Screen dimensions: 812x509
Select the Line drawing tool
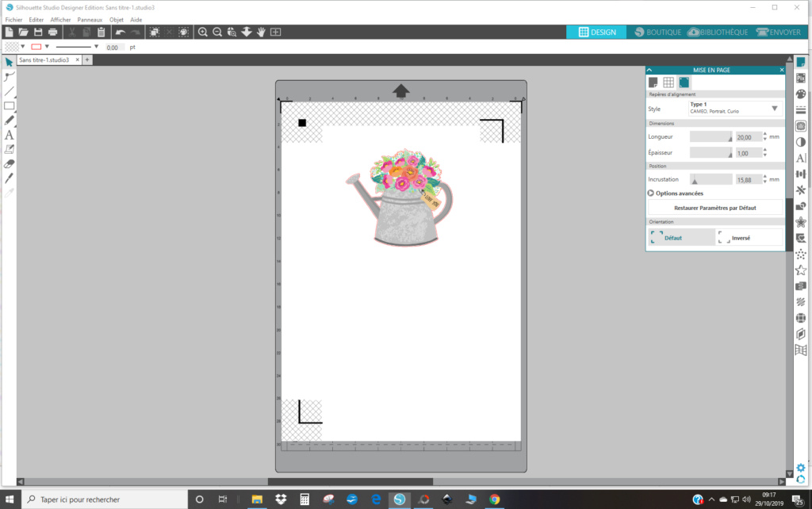pyautogui.click(x=9, y=92)
